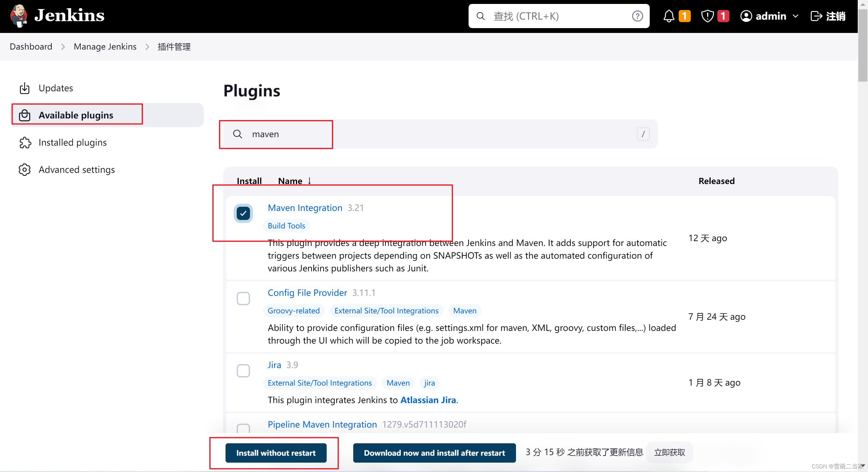
Task: Click the '12 天 ago' release date
Action: tap(707, 238)
